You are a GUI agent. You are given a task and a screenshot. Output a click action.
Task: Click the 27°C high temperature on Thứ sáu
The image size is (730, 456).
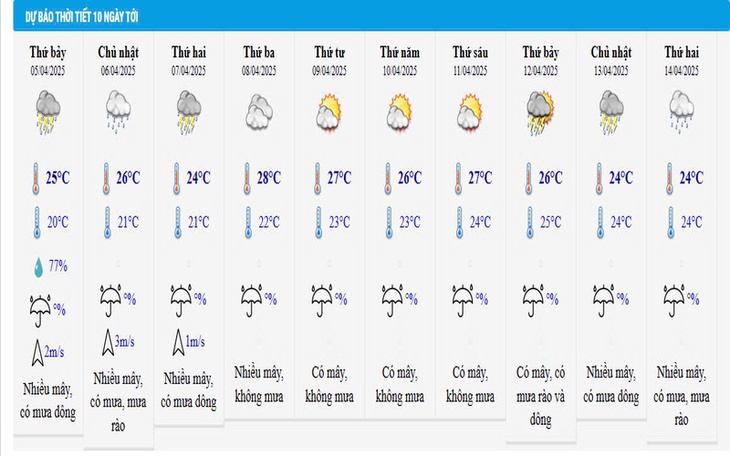click(480, 178)
